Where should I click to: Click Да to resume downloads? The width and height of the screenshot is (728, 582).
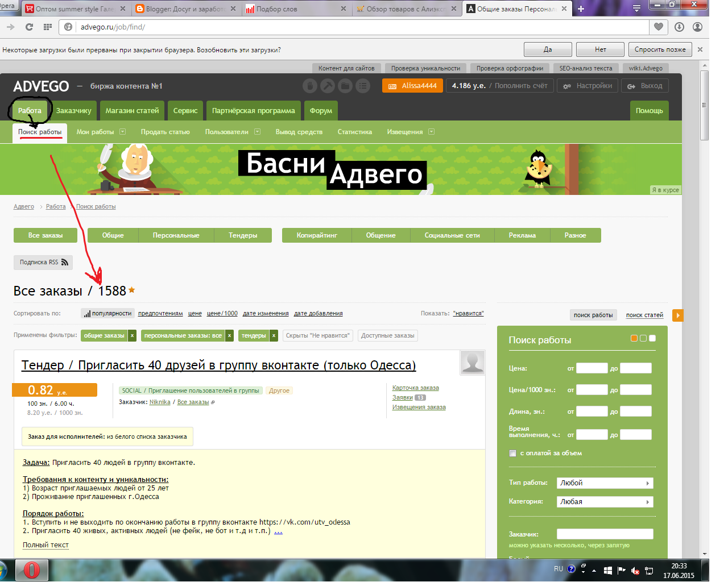(548, 49)
